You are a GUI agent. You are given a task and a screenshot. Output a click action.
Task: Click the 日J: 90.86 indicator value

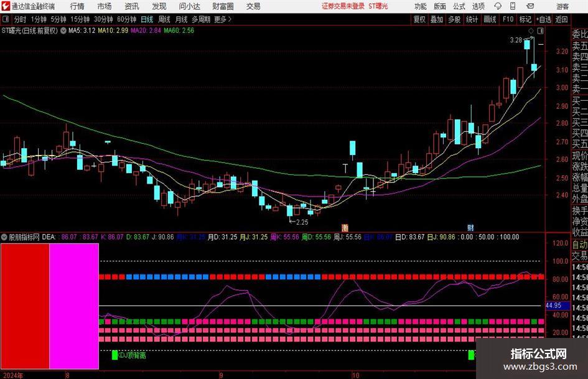(441, 237)
